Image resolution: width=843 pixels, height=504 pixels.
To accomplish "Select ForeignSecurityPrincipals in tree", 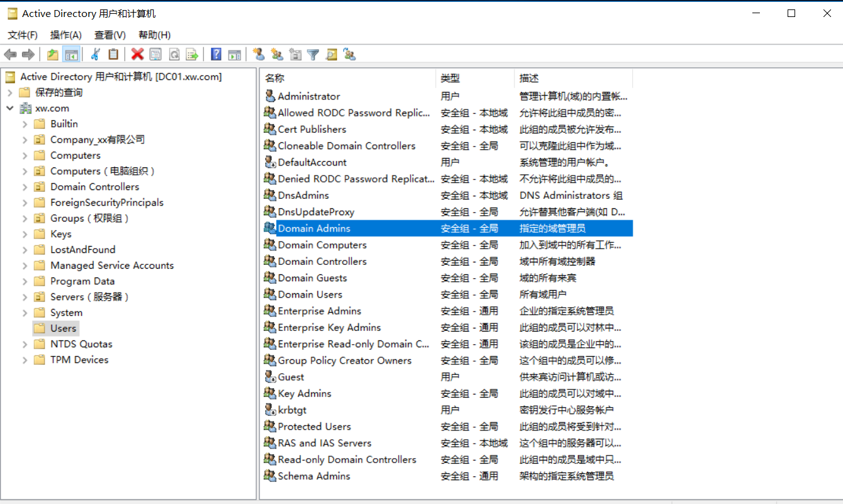I will coord(107,203).
